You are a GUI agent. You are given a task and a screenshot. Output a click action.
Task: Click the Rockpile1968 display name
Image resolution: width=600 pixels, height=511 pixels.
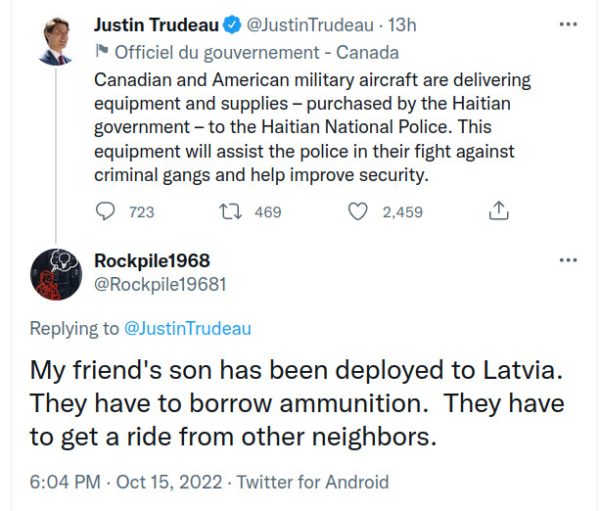coord(152,260)
